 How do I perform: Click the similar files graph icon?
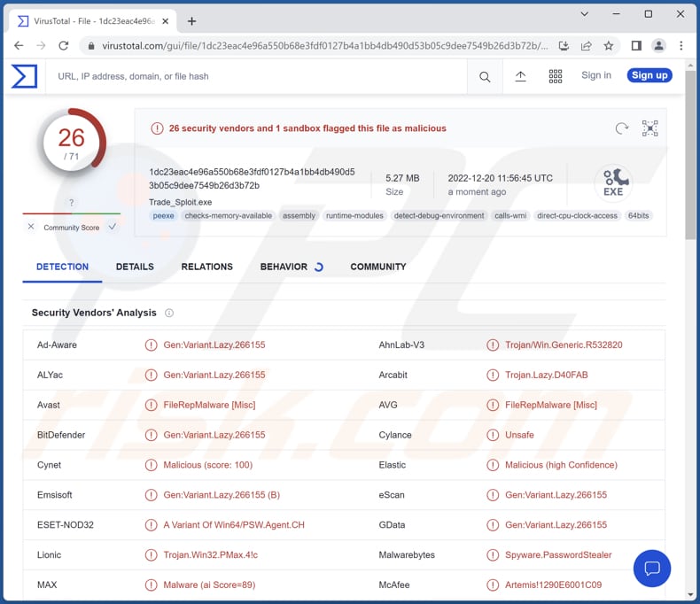(650, 128)
